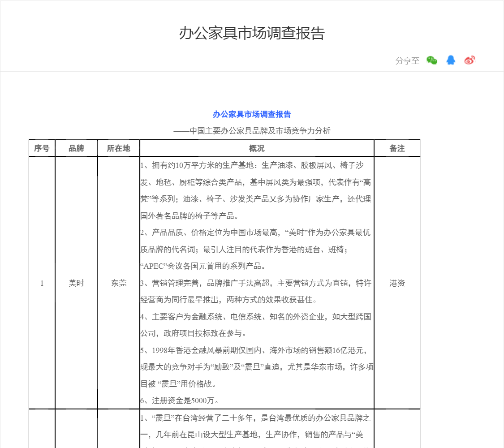Click the line starting 质品牌的代名词
504x448 pixels.
click(x=244, y=250)
